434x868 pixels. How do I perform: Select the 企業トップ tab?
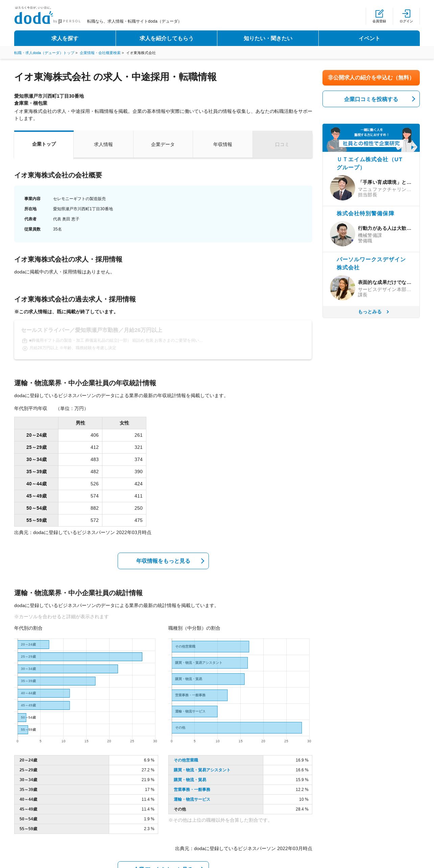pos(44,144)
